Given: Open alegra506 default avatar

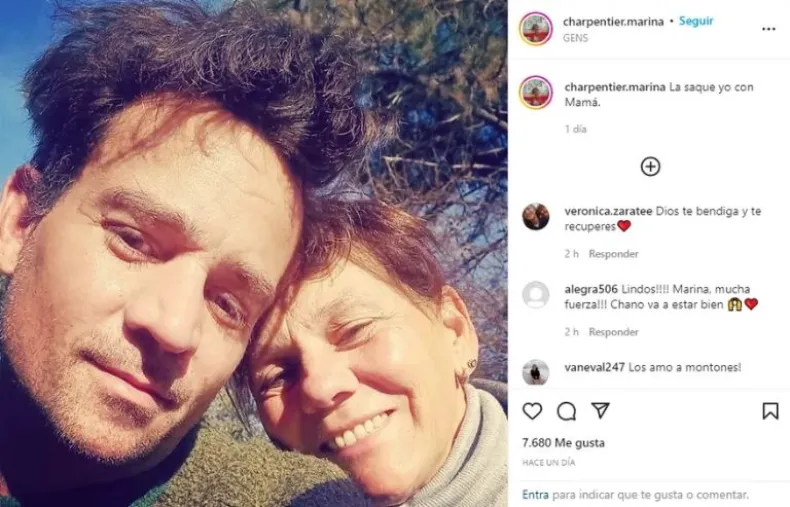Looking at the screenshot, I should [536, 295].
